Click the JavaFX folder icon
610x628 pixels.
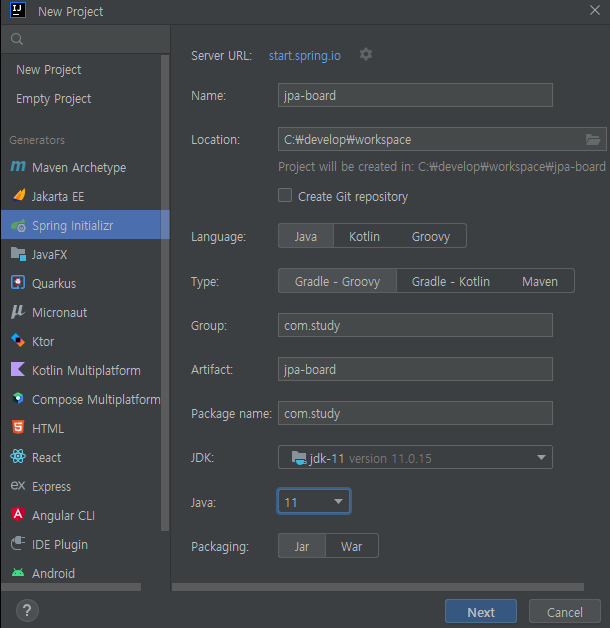tap(18, 254)
